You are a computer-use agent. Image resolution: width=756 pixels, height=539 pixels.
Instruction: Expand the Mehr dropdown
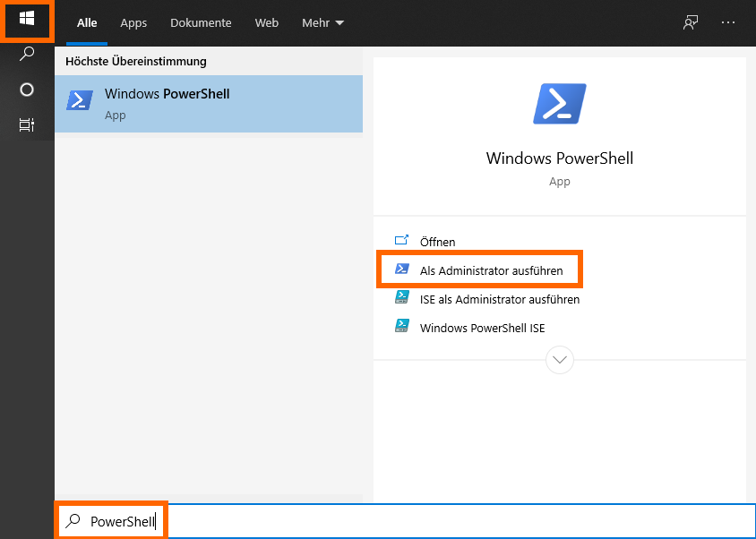[x=322, y=22]
